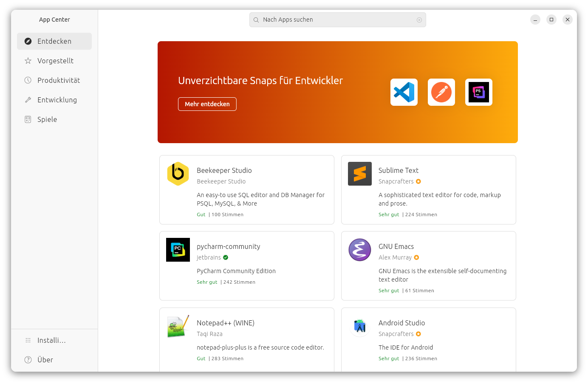Click the Sublime Text app icon
This screenshot has height=384, width=588.
tap(360, 174)
